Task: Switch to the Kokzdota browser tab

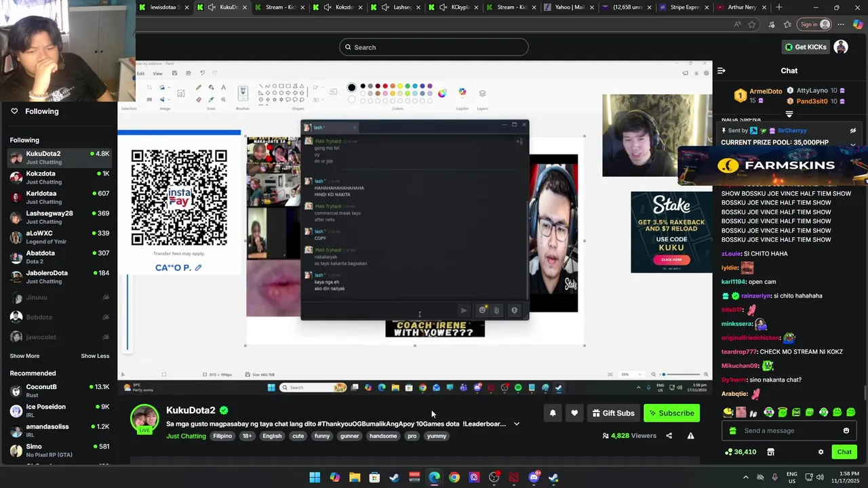Action: pos(337,7)
